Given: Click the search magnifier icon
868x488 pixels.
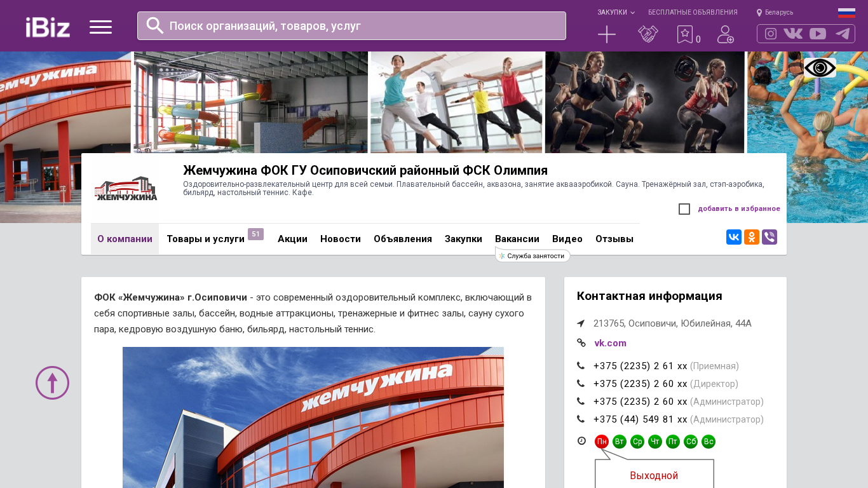Looking at the screenshot, I should coord(155,25).
